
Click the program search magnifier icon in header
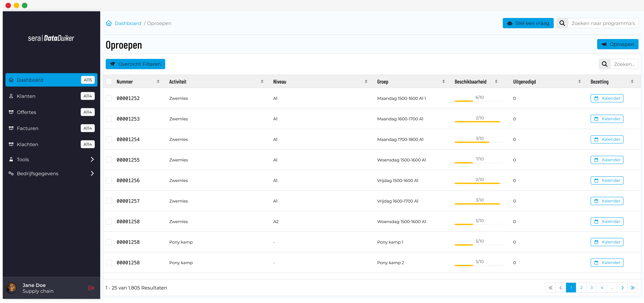click(x=562, y=23)
